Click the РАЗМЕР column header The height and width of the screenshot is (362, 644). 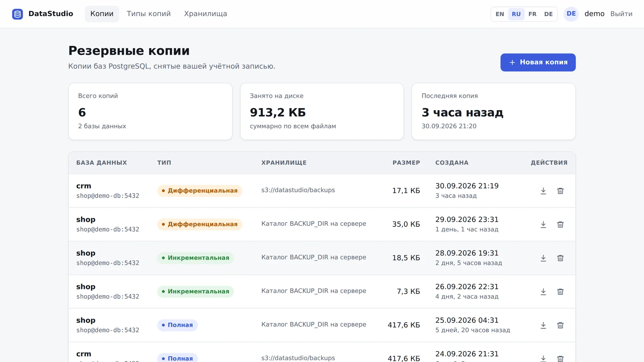tap(407, 162)
